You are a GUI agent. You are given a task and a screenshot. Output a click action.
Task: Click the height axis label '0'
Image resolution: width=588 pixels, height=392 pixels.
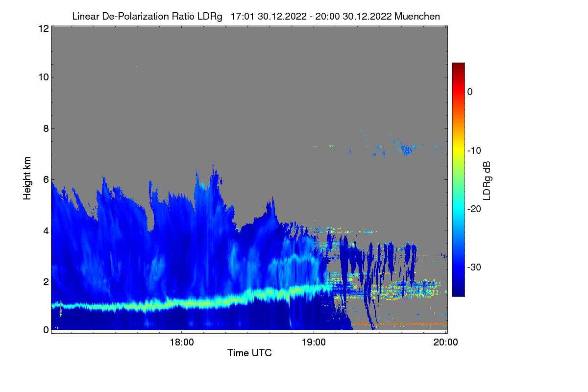45,330
